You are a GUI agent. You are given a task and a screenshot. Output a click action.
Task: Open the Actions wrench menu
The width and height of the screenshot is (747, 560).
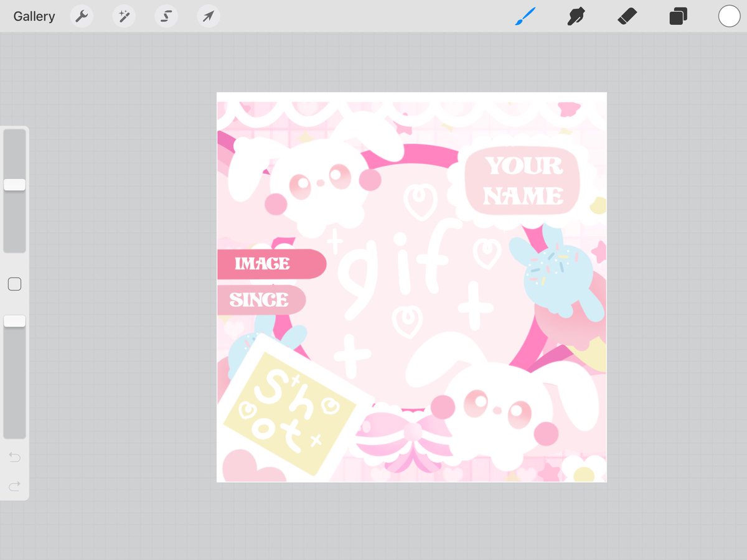point(82,16)
